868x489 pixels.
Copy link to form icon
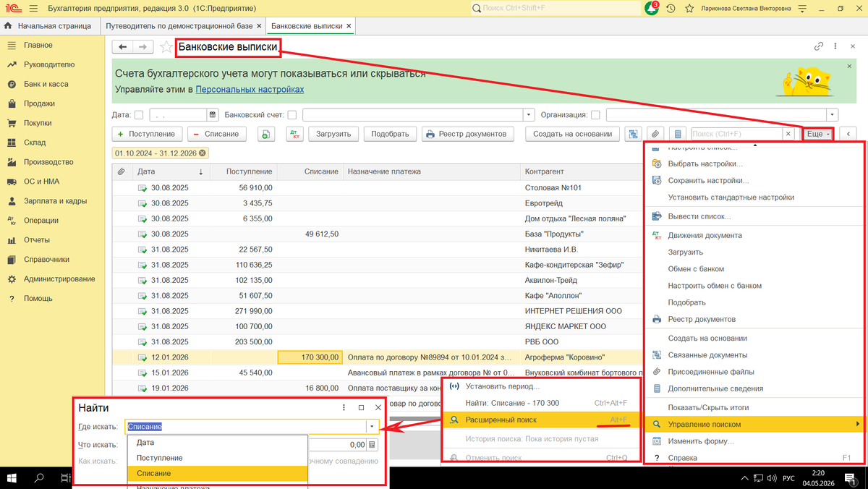tap(819, 46)
